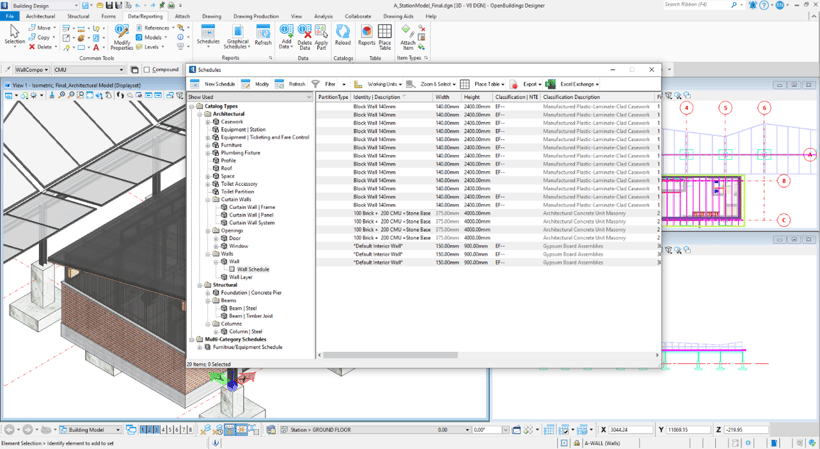Click the schedule table horizontal scrollbar

(390, 355)
